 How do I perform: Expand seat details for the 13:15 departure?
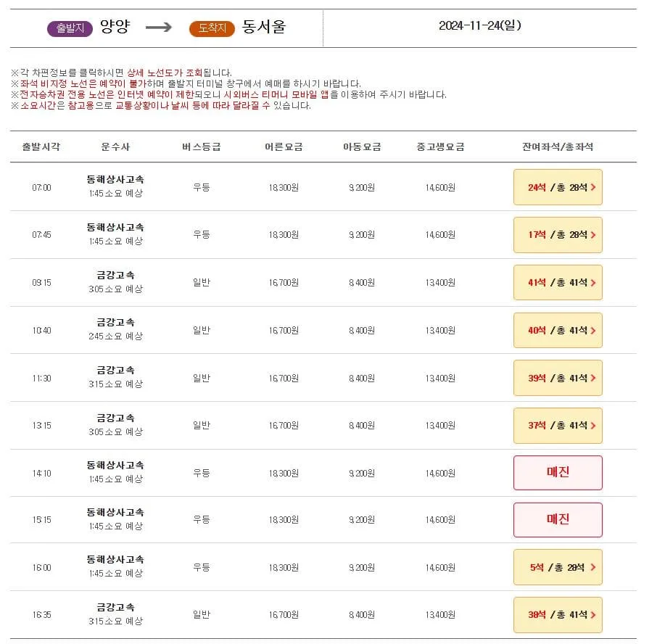pos(558,425)
